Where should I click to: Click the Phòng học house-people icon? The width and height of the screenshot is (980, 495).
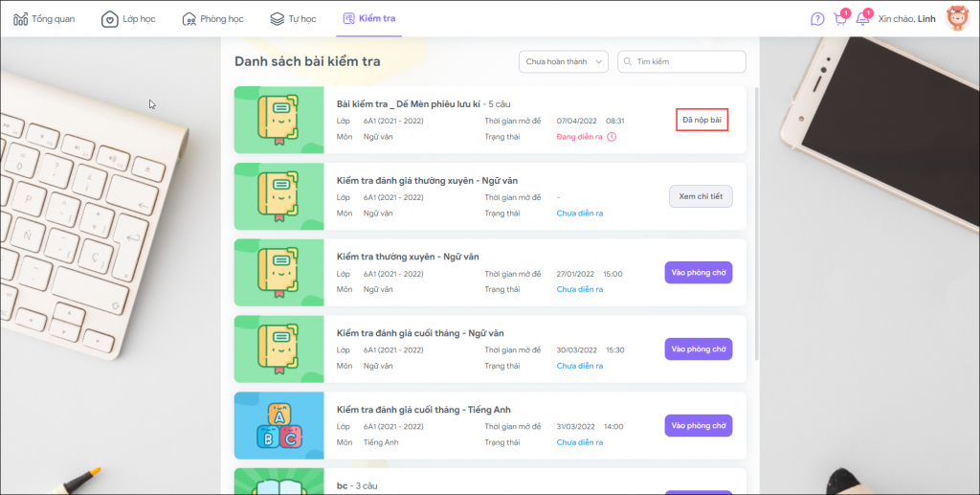pos(189,19)
